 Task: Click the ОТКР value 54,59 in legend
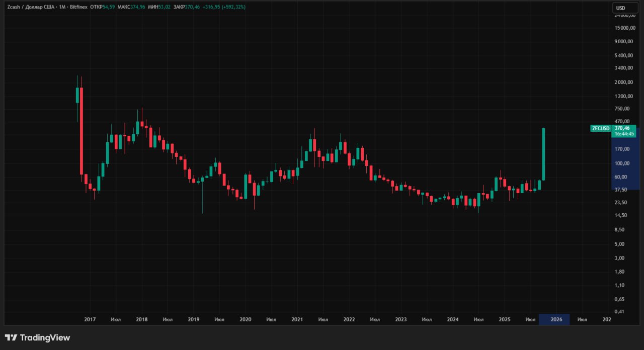108,8
